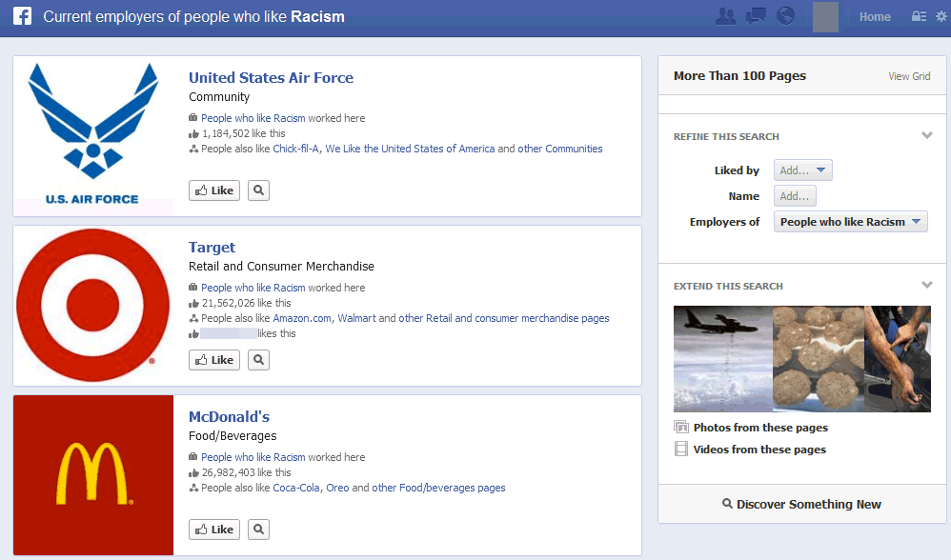Click the privacy shortcuts lock icon
The width and height of the screenshot is (951, 560).
(x=919, y=16)
